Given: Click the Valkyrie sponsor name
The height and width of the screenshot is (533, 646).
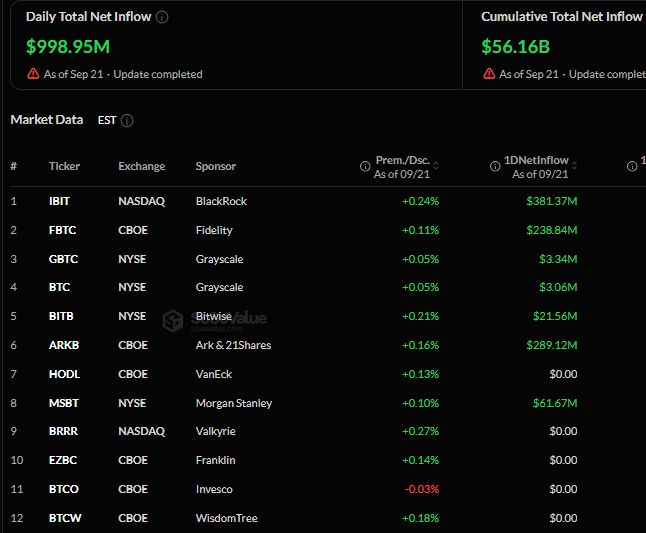Looking at the screenshot, I should coord(216,431).
